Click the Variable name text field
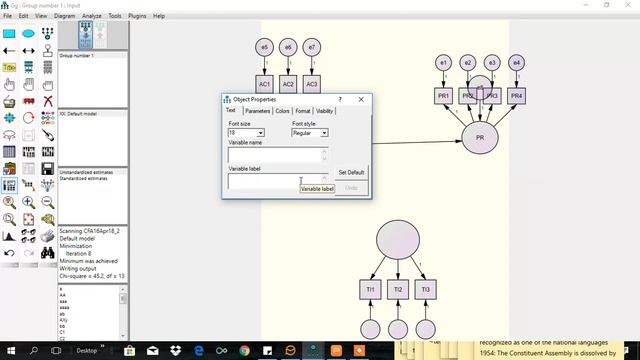This screenshot has height=360, width=640. coord(278,155)
